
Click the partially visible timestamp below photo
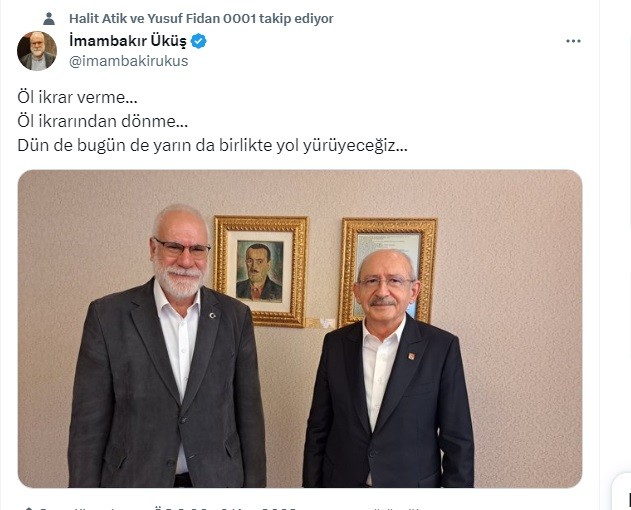pos(225,507)
